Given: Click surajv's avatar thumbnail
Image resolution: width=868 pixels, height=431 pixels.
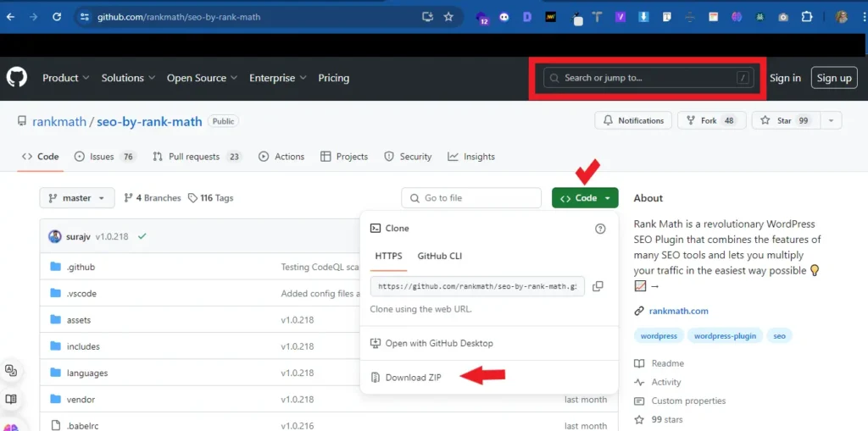Looking at the screenshot, I should 55,236.
